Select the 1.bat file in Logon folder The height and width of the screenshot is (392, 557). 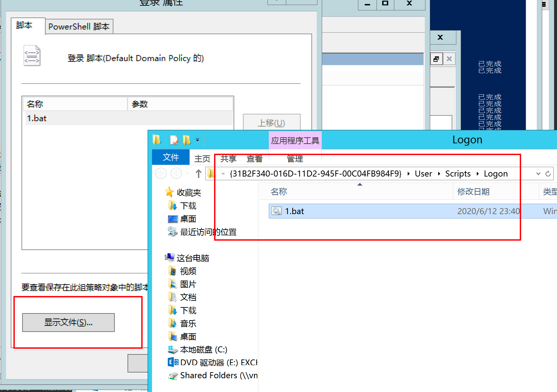(294, 211)
